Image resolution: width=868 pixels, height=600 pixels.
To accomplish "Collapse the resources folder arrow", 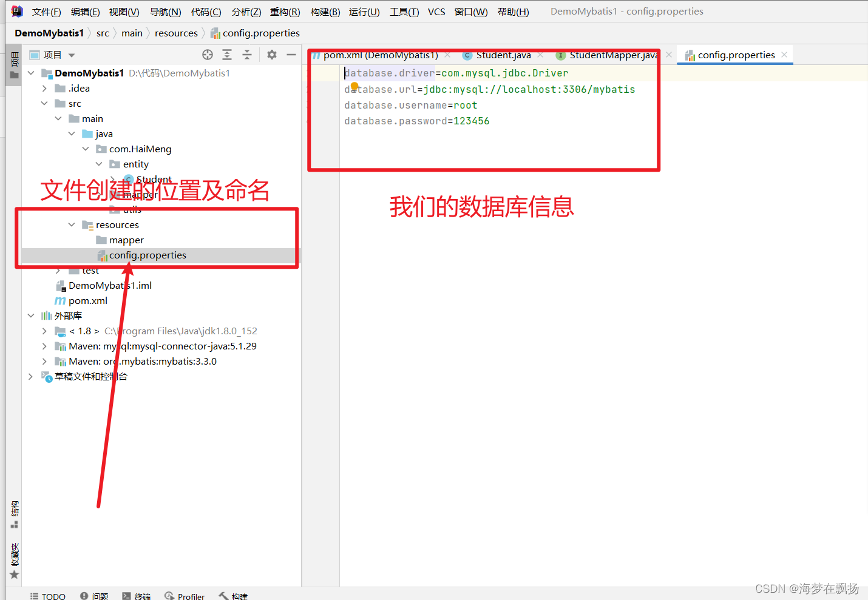I will 72,224.
